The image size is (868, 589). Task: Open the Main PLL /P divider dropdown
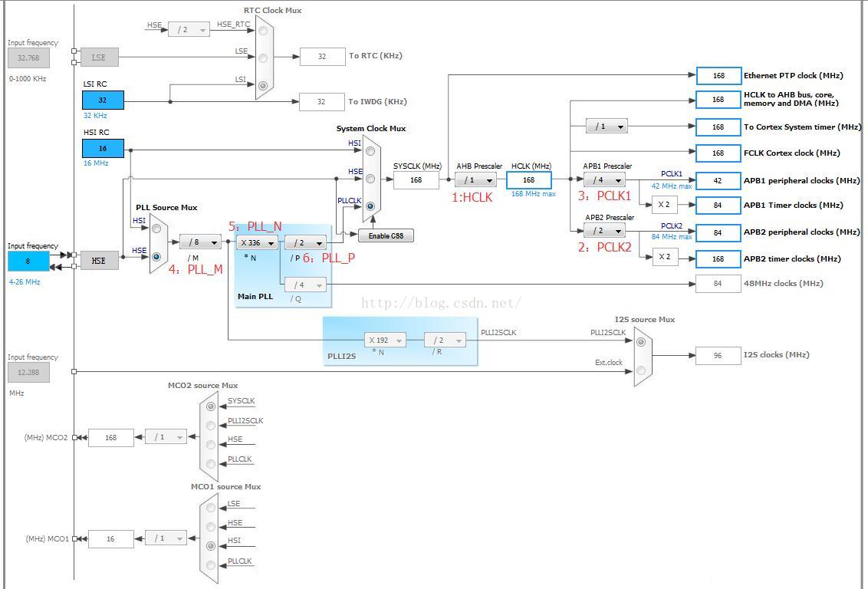[x=306, y=242]
